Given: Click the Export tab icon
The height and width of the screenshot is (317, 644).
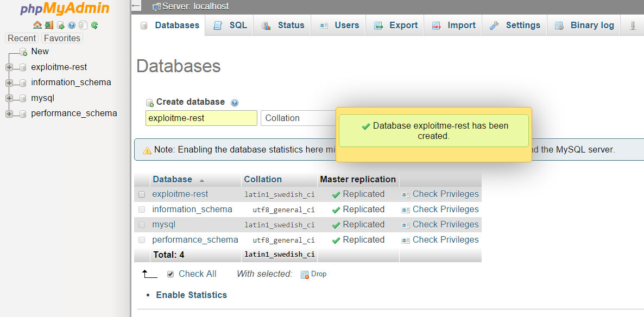Looking at the screenshot, I should (x=378, y=26).
